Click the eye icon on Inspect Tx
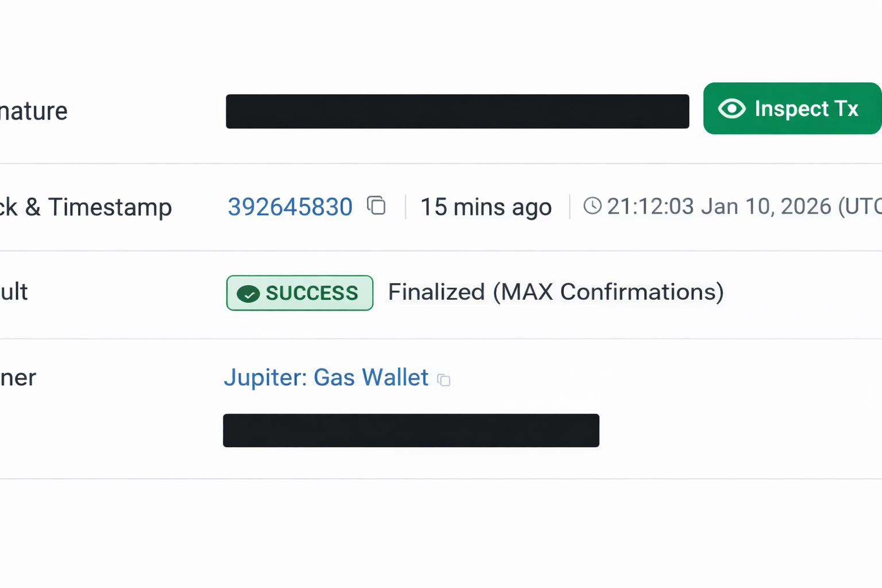The height and width of the screenshot is (588, 882). (732, 109)
